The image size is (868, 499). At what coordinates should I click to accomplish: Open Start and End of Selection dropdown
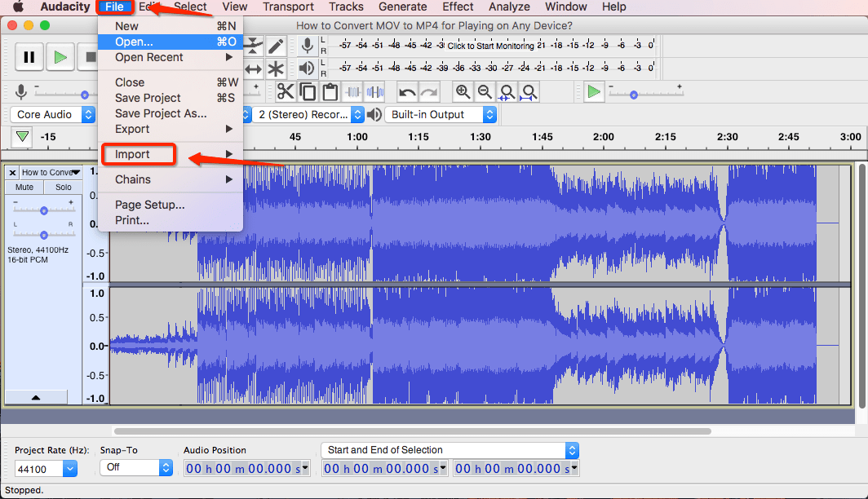(x=450, y=450)
